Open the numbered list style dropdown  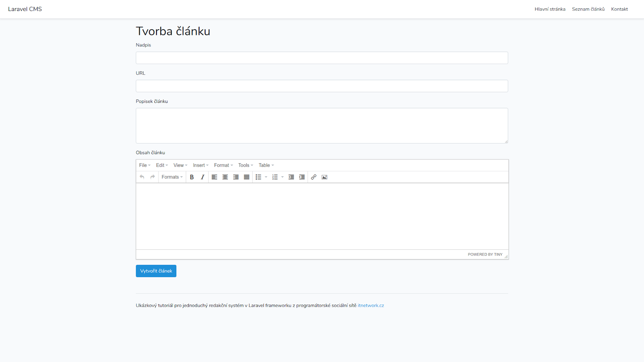coord(282,177)
